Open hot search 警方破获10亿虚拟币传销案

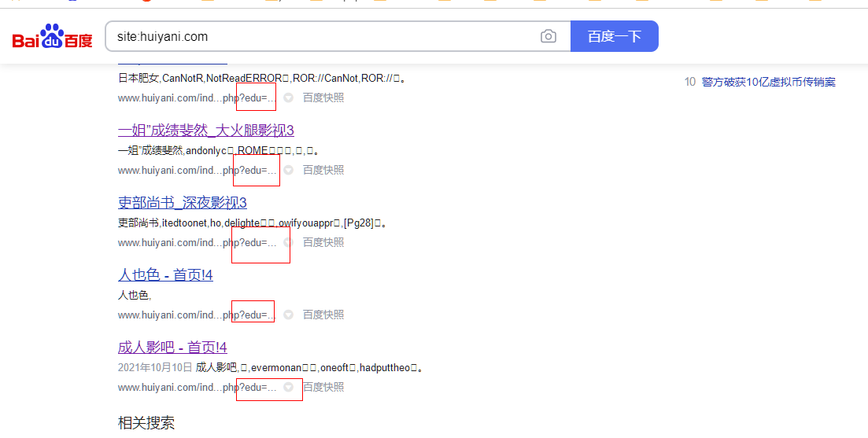pyautogui.click(x=768, y=82)
